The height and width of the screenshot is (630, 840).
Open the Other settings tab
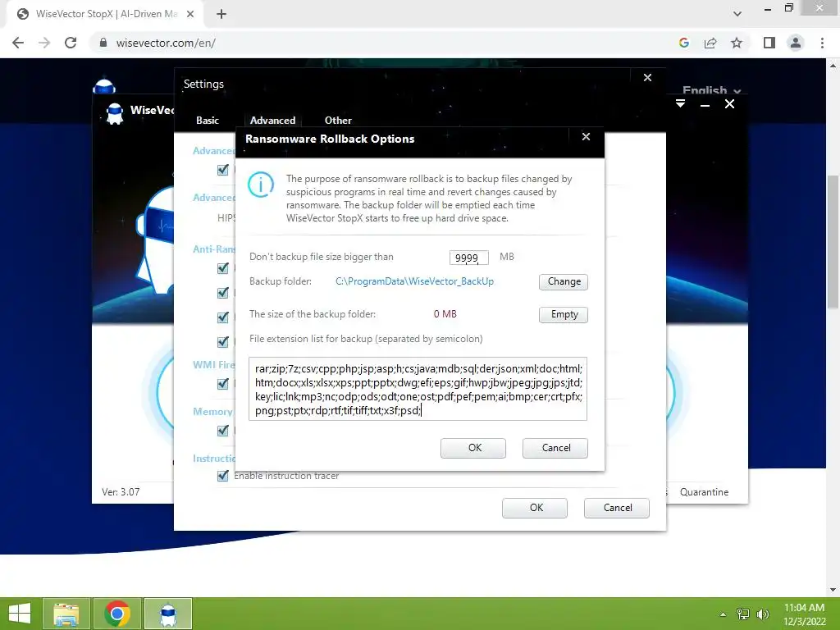338,120
